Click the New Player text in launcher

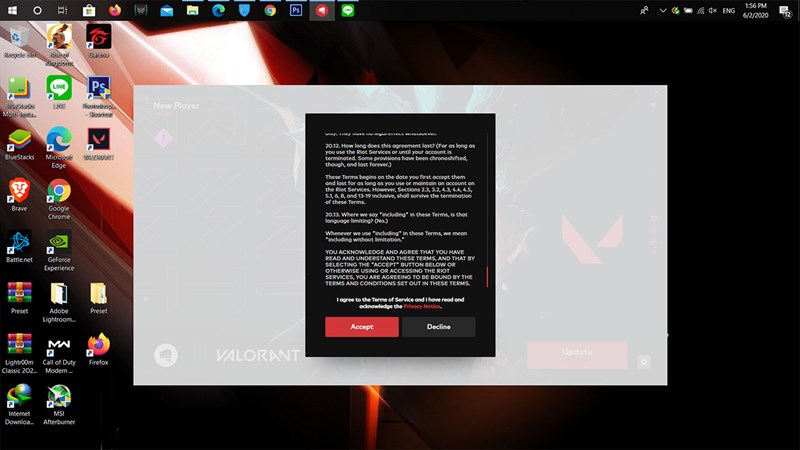click(x=176, y=106)
